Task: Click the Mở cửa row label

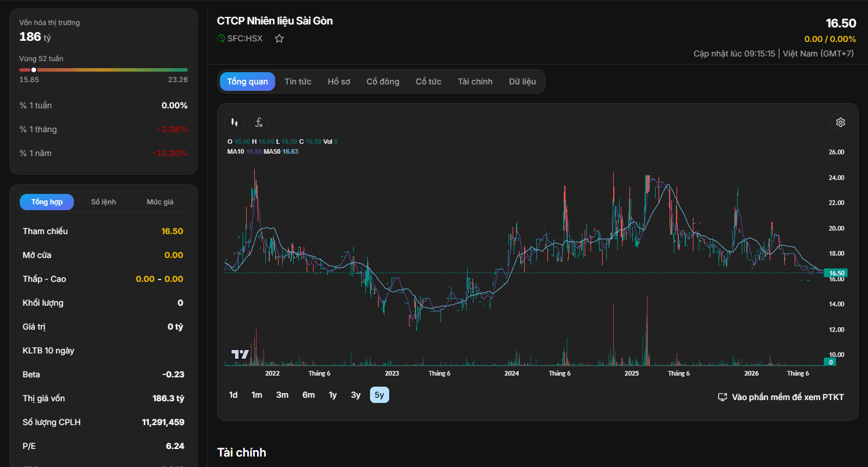Action: [37, 255]
